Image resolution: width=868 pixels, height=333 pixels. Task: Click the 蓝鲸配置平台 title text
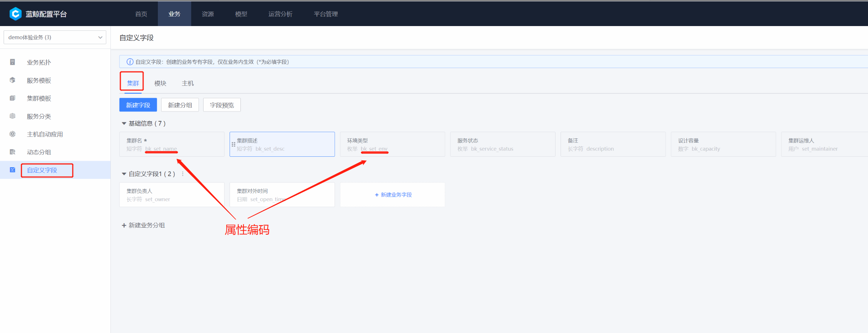[46, 14]
